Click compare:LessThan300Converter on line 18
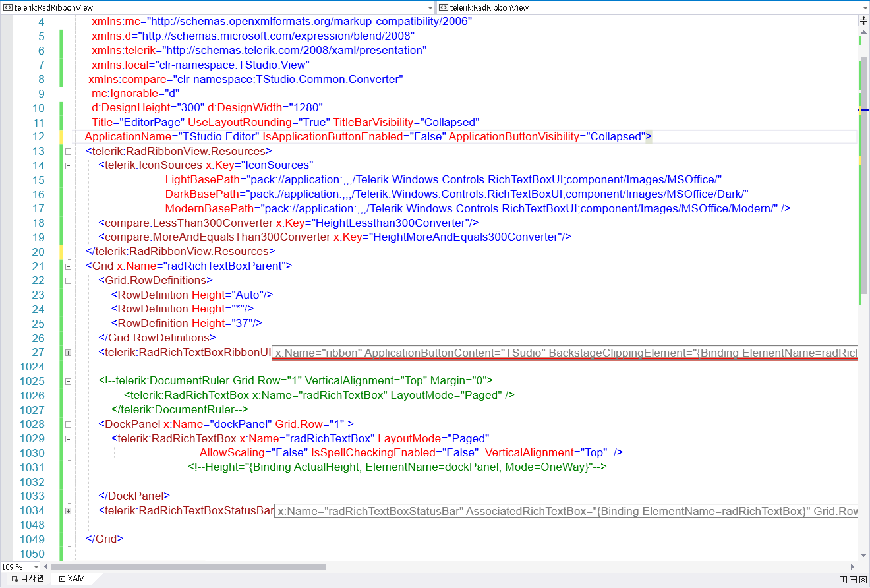This screenshot has height=588, width=870. (x=289, y=223)
